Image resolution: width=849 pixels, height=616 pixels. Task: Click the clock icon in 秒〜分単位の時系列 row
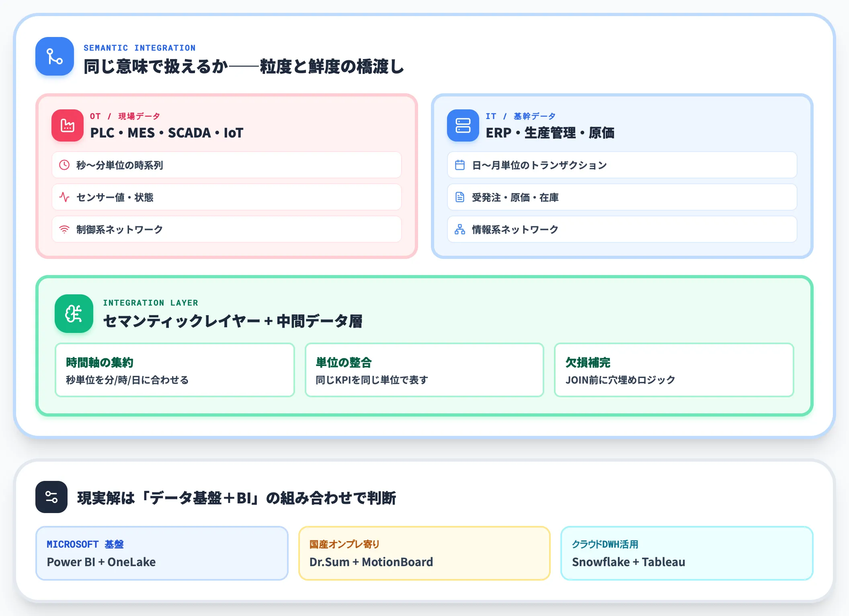click(x=64, y=165)
